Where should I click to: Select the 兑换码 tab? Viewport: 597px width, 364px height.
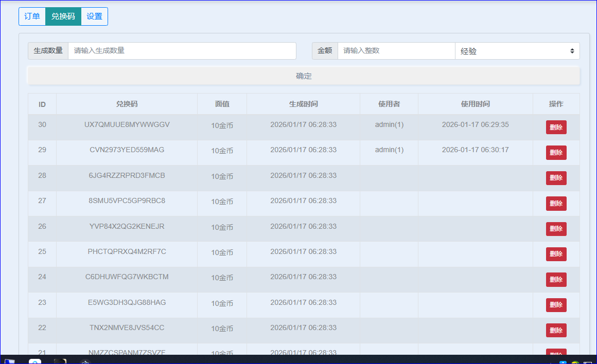[63, 16]
